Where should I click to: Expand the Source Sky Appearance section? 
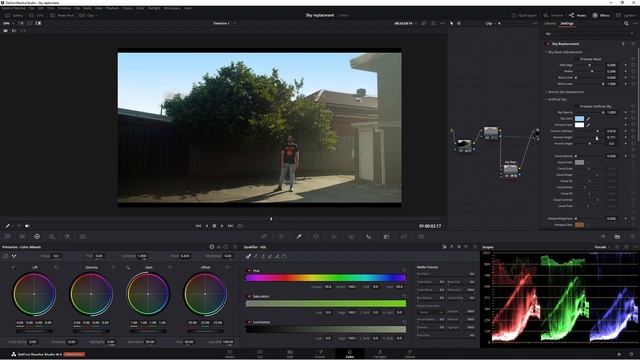[546, 92]
